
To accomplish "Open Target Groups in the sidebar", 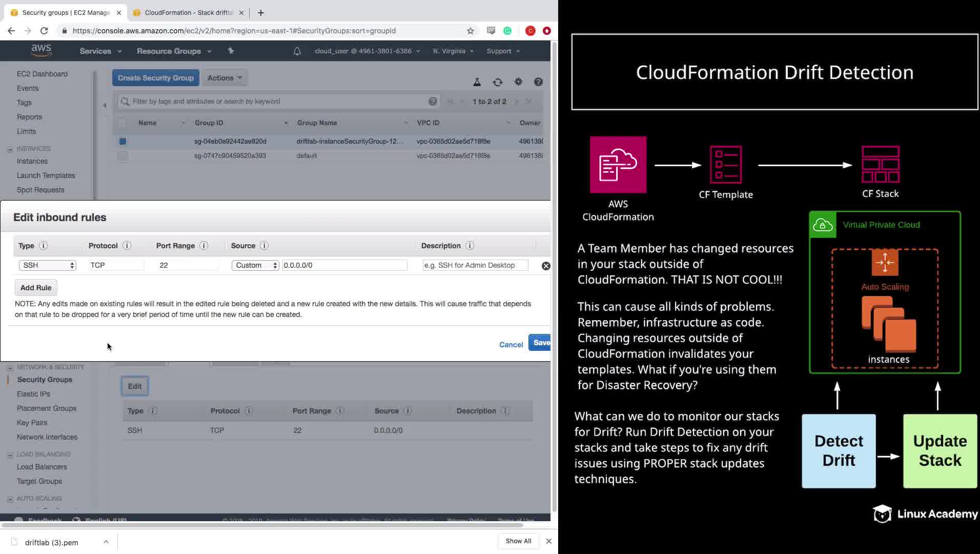I will (39, 481).
